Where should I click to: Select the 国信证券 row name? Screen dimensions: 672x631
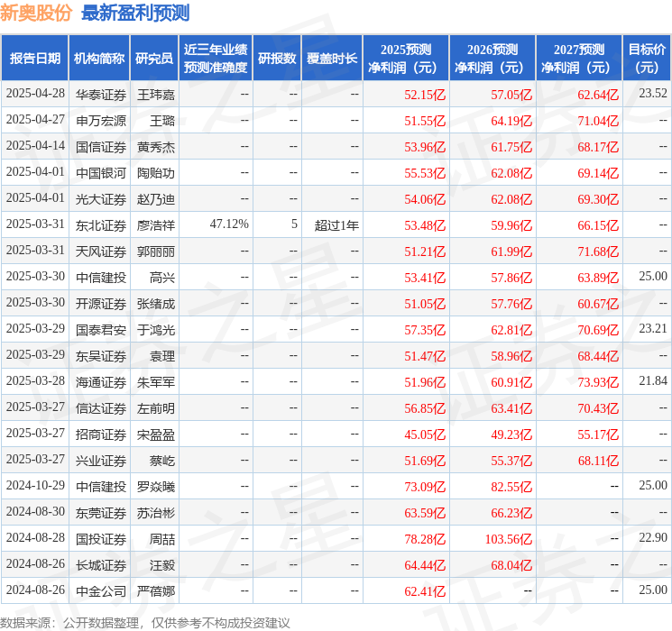coord(101,147)
